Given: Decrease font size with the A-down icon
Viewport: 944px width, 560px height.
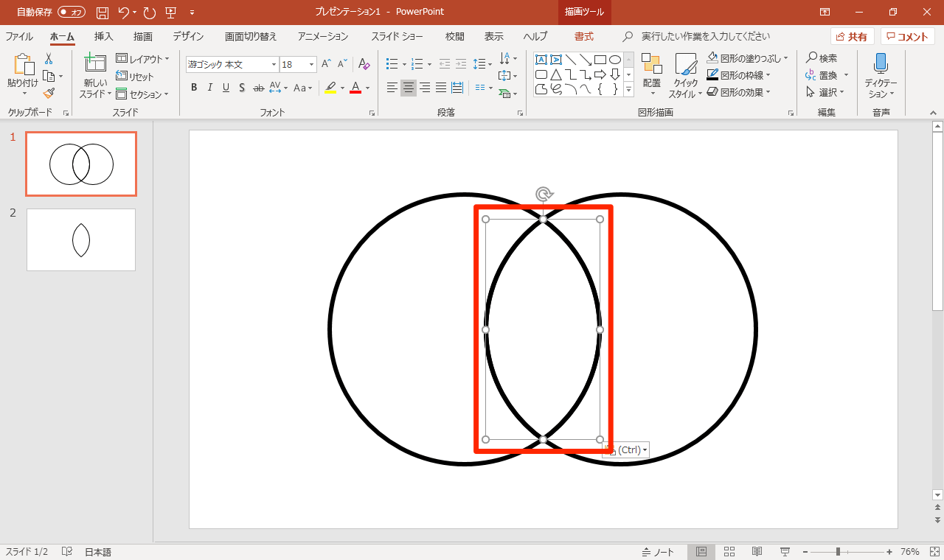Looking at the screenshot, I should click(x=342, y=65).
